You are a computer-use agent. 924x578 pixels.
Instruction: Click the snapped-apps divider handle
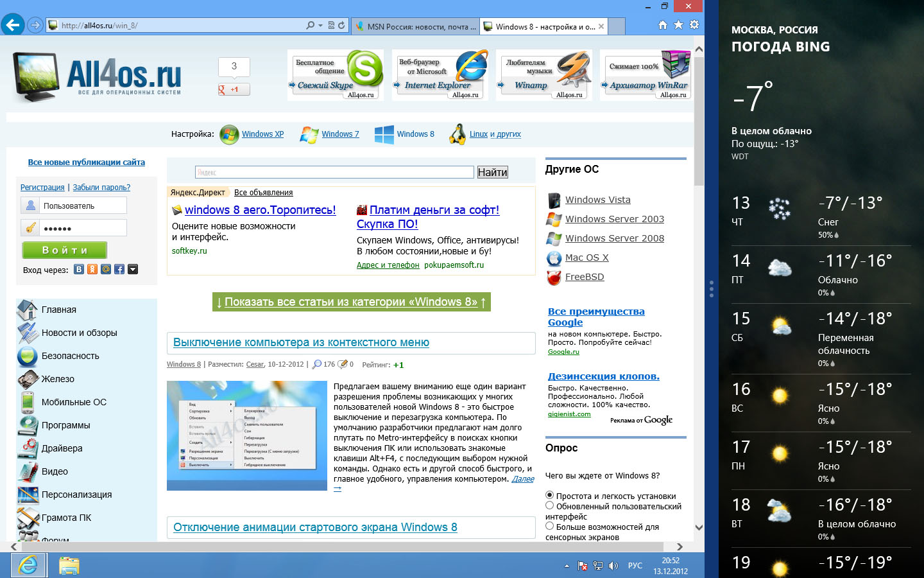pos(711,289)
